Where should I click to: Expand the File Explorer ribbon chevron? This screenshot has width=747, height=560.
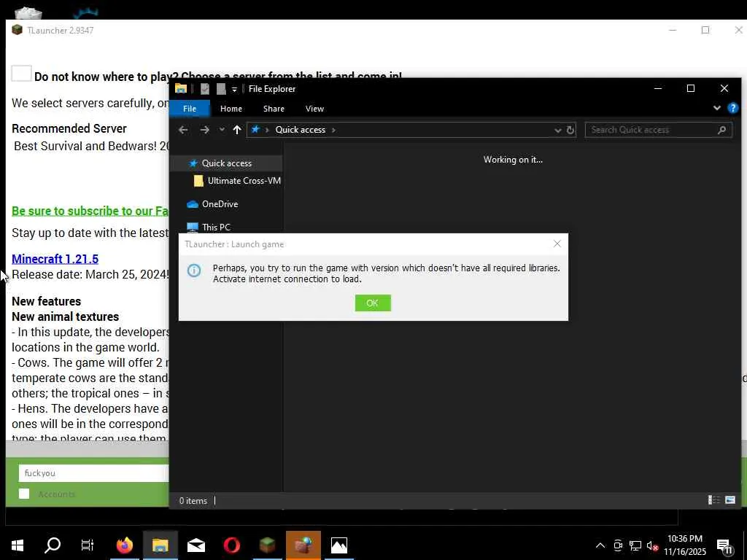pos(716,108)
